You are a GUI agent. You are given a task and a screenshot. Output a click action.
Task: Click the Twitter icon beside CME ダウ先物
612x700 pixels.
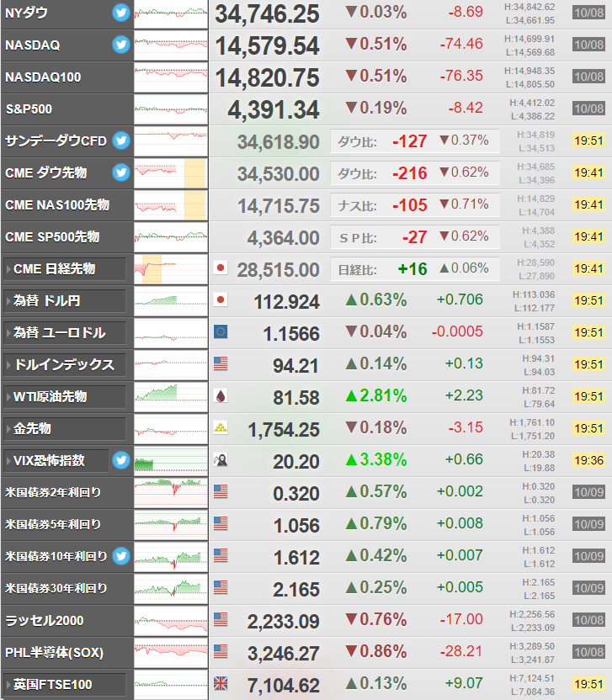(121, 172)
